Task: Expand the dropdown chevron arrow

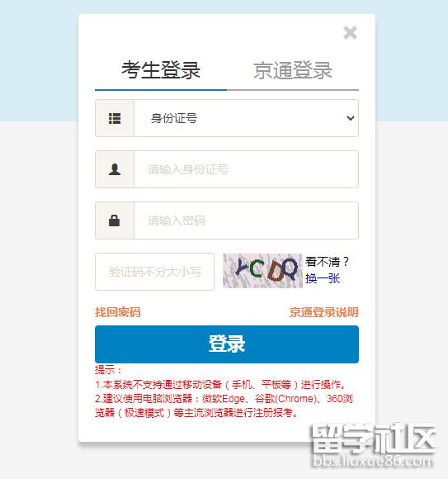Action: (351, 118)
